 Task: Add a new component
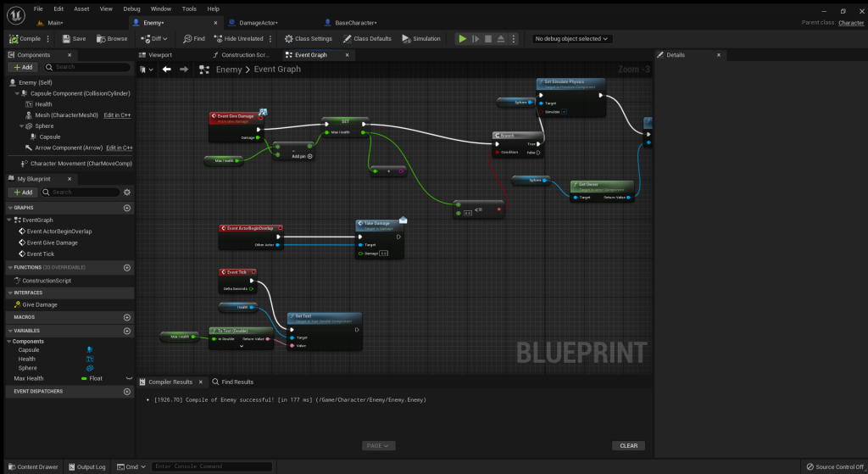pyautogui.click(x=23, y=67)
